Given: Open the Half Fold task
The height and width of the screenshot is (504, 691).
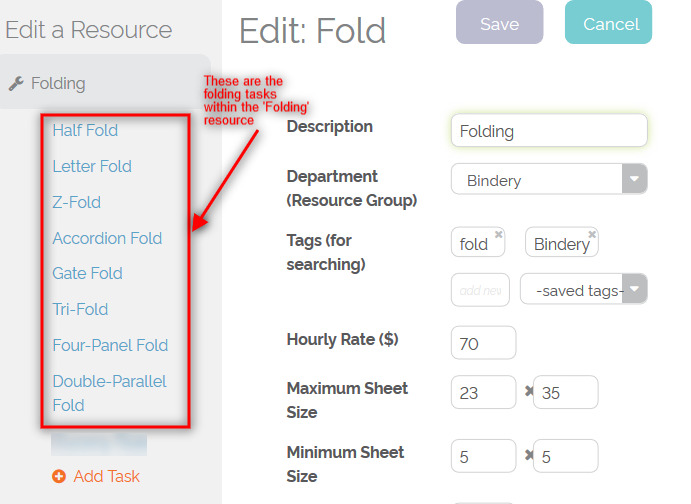Looking at the screenshot, I should tap(85, 130).
